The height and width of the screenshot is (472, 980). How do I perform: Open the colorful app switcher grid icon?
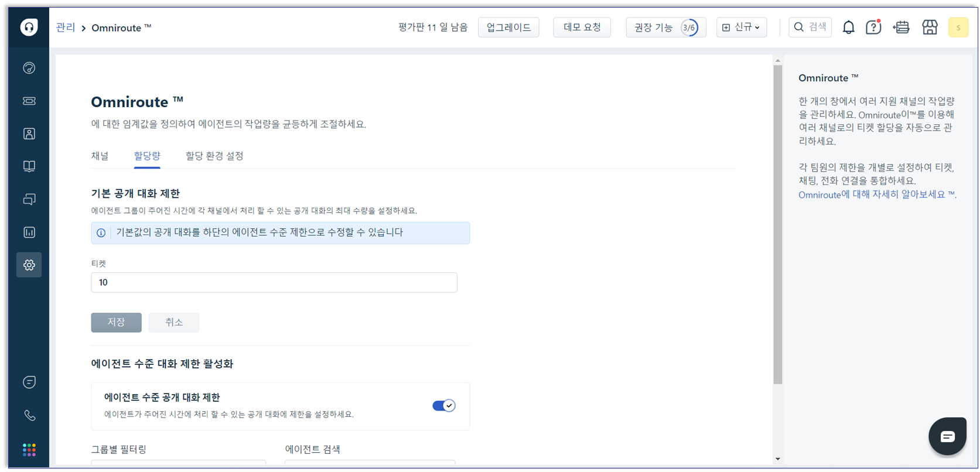coord(29,449)
